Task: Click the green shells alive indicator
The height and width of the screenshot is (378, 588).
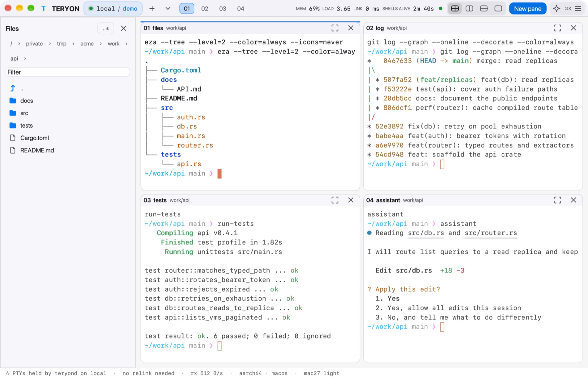Action: 441,9
